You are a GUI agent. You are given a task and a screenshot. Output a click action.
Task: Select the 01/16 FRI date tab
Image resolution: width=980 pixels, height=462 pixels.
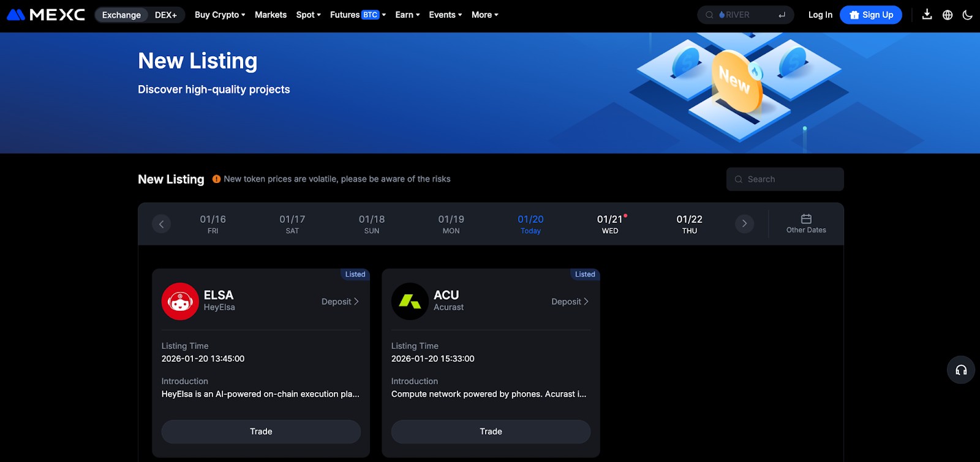point(213,224)
